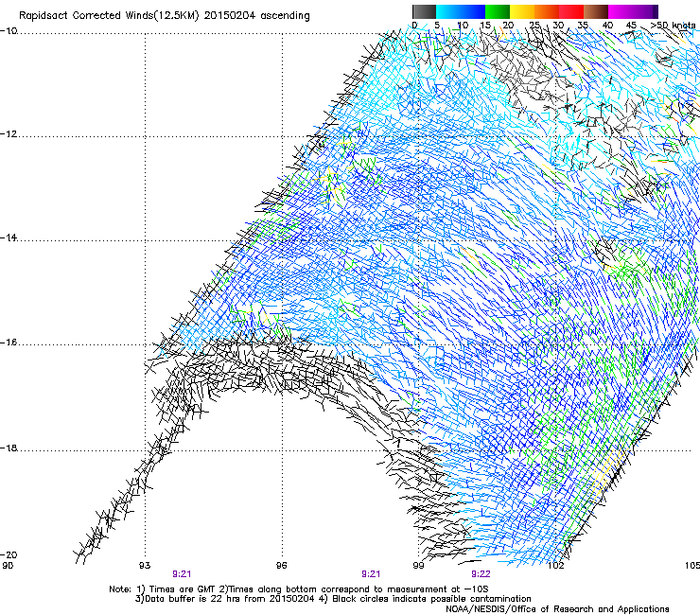
Task: Click the longitude label '93'
Action: [x=145, y=566]
